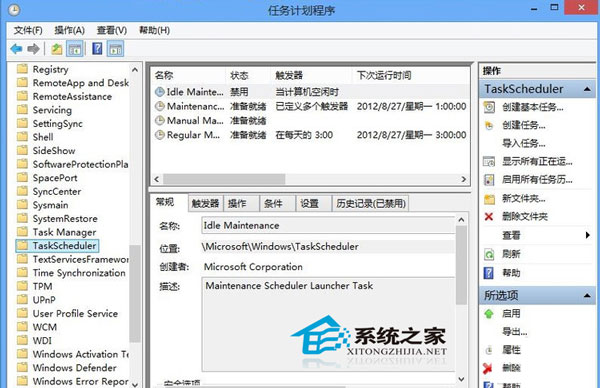
Task: Open the blue help icon in toolbar
Action: tap(97, 49)
